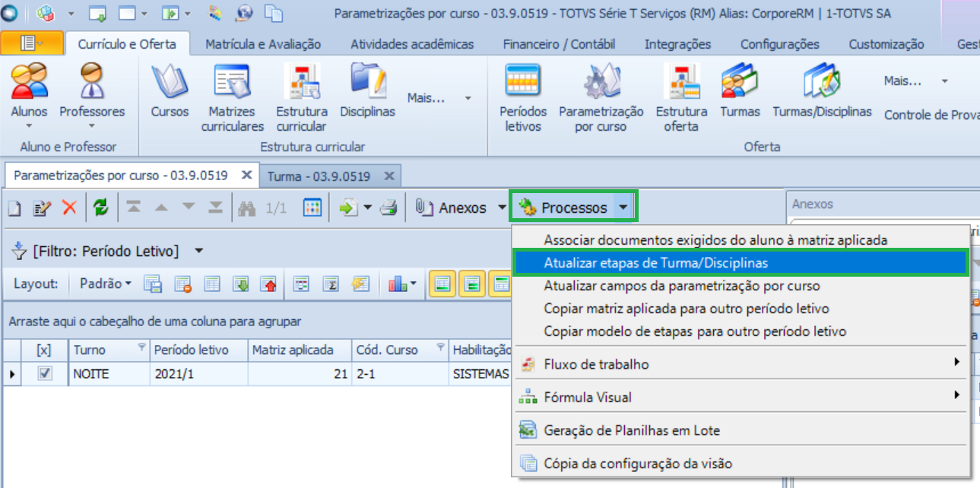Expand Mais dropdown in Oferta group
980x488 pixels.
tap(945, 81)
